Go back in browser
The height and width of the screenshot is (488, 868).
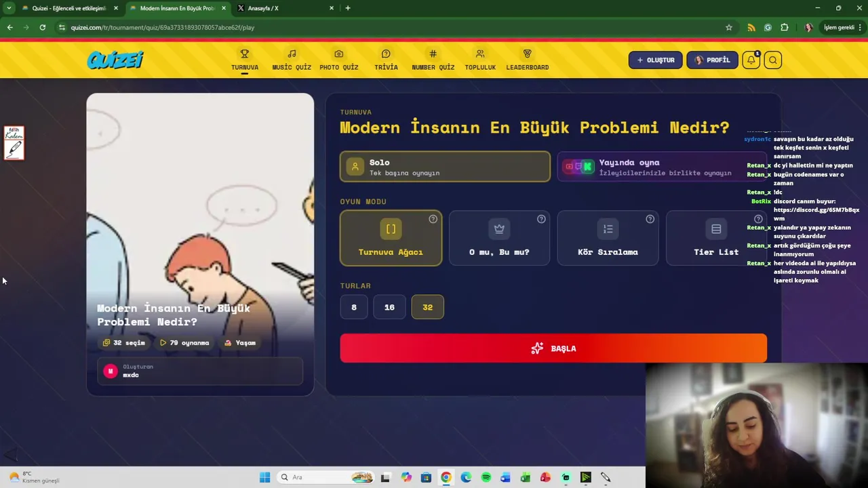click(x=9, y=27)
